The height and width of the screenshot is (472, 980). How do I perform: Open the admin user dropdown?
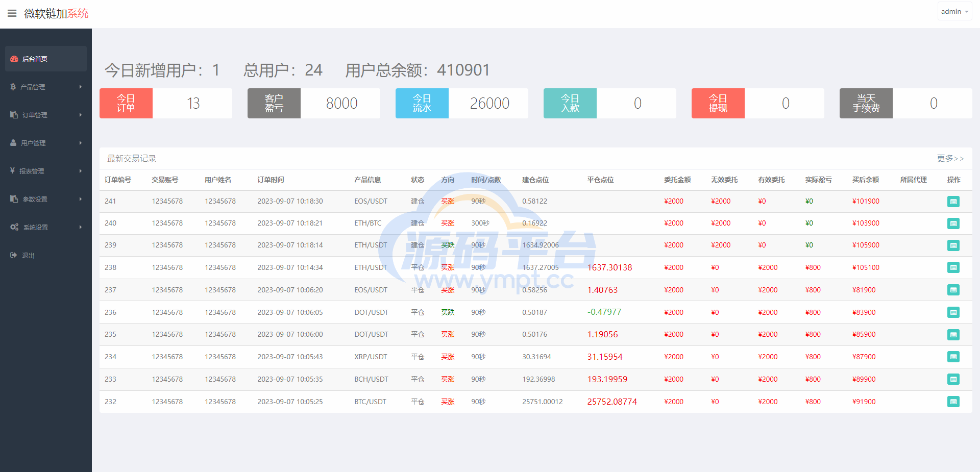point(954,11)
